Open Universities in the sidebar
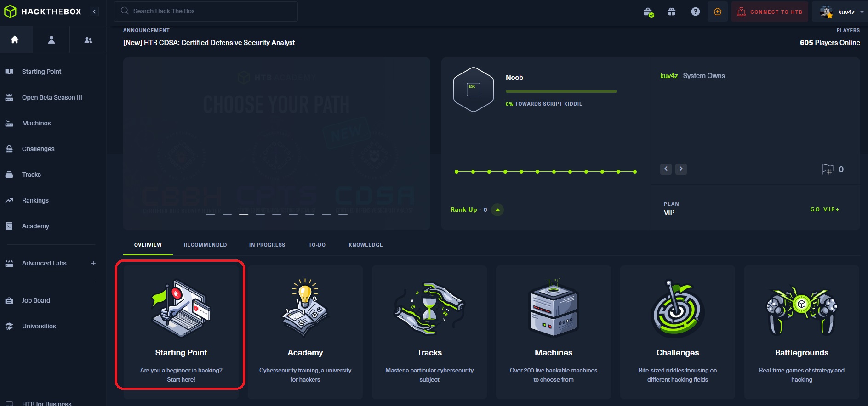 (x=39, y=326)
